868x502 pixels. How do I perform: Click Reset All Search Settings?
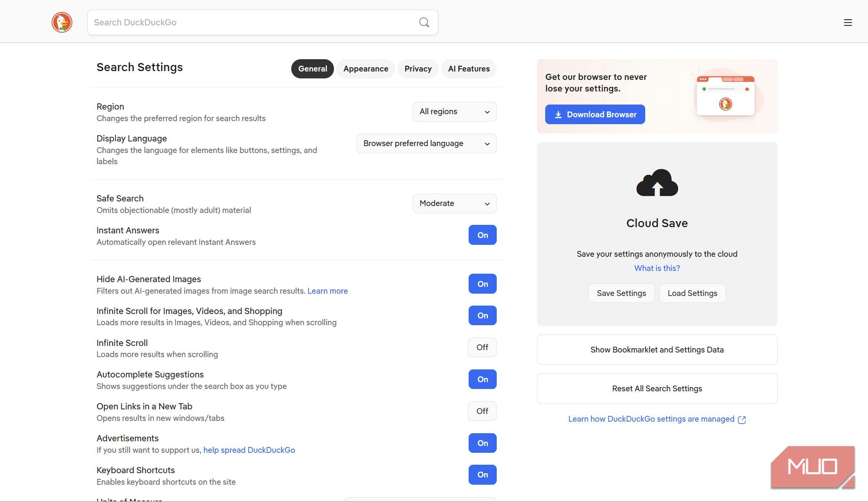(x=657, y=389)
